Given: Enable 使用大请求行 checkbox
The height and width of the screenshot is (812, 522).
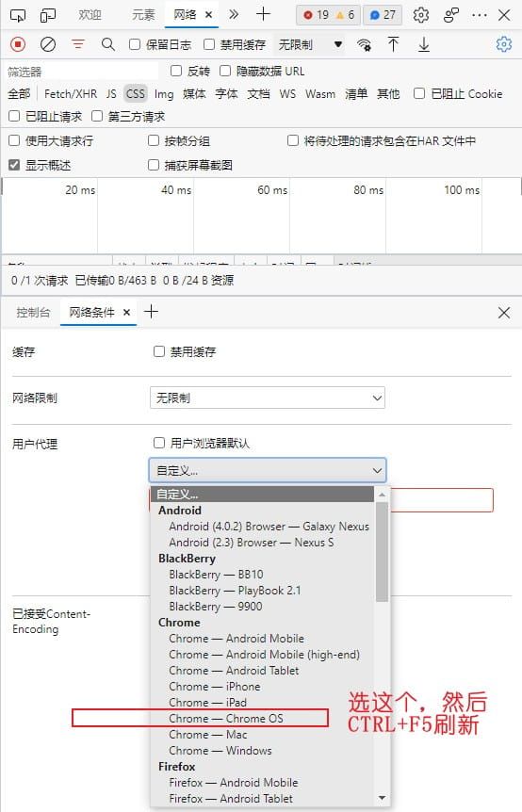Looking at the screenshot, I should [14, 140].
